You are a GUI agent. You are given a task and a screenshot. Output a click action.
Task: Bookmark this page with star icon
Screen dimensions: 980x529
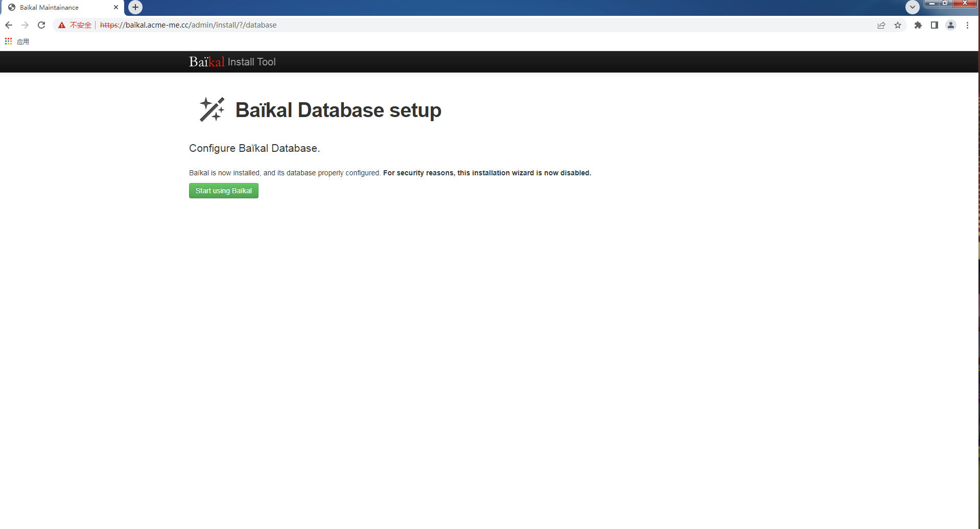tap(898, 25)
